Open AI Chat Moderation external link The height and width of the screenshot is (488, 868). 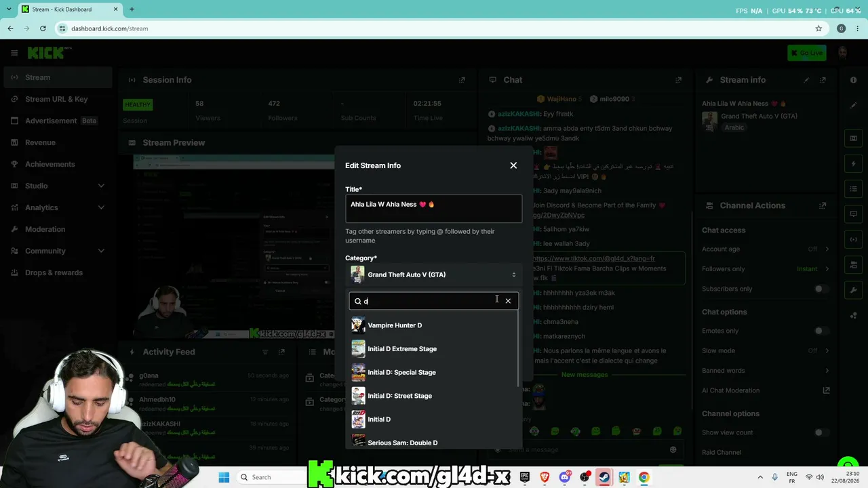pos(826,390)
